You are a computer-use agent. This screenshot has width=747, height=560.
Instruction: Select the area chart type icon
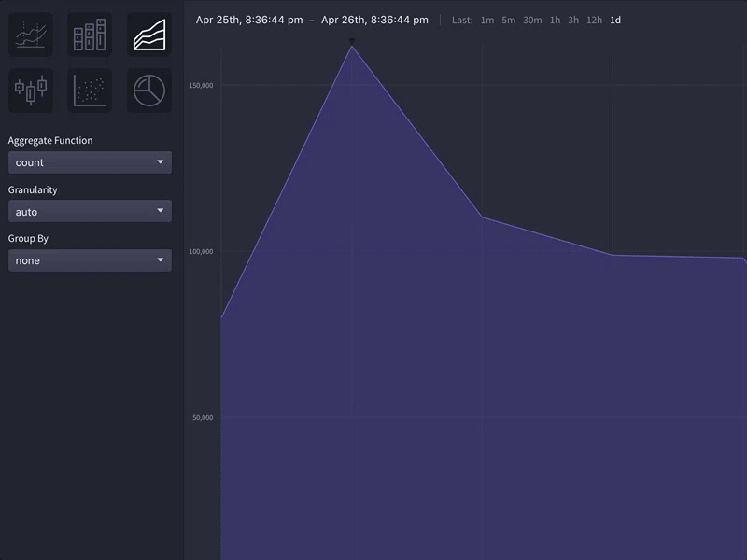[x=148, y=31]
